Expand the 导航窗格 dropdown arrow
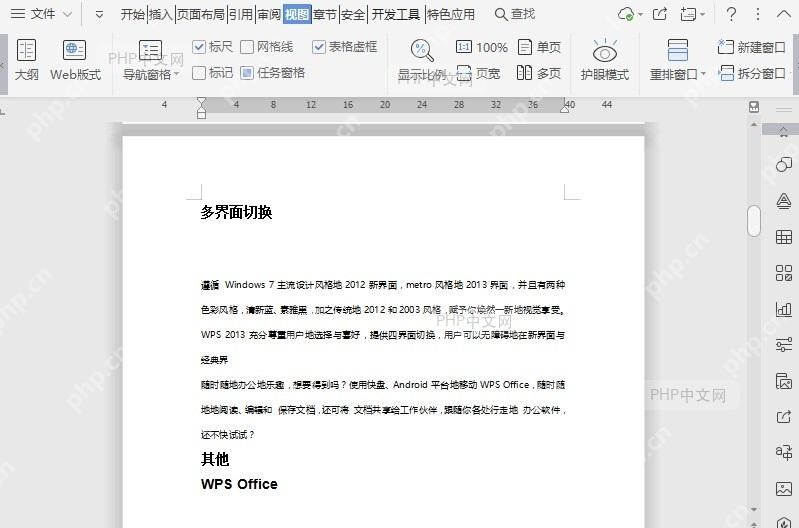This screenshot has height=528, width=799. point(177,74)
